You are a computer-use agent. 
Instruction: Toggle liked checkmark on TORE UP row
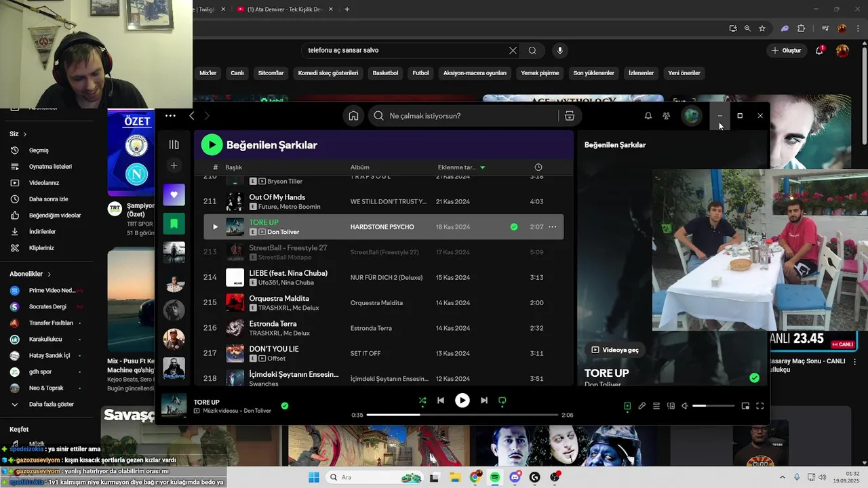click(514, 227)
